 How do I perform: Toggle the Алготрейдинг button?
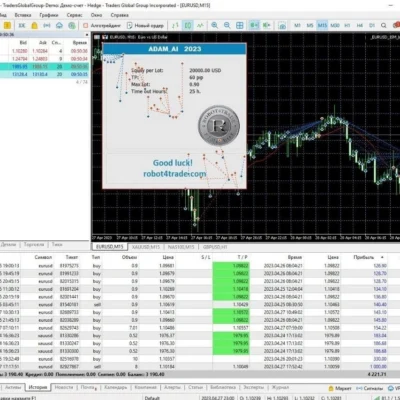[102, 25]
